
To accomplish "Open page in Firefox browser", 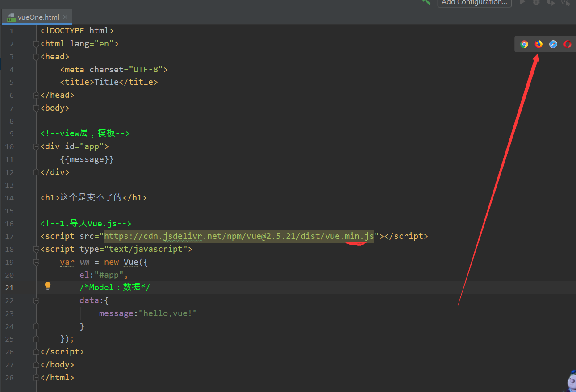I will click(539, 44).
